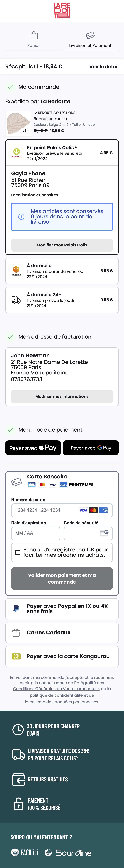Click Modifier mon Relais Colis
This screenshot has width=124, height=868.
62,245
